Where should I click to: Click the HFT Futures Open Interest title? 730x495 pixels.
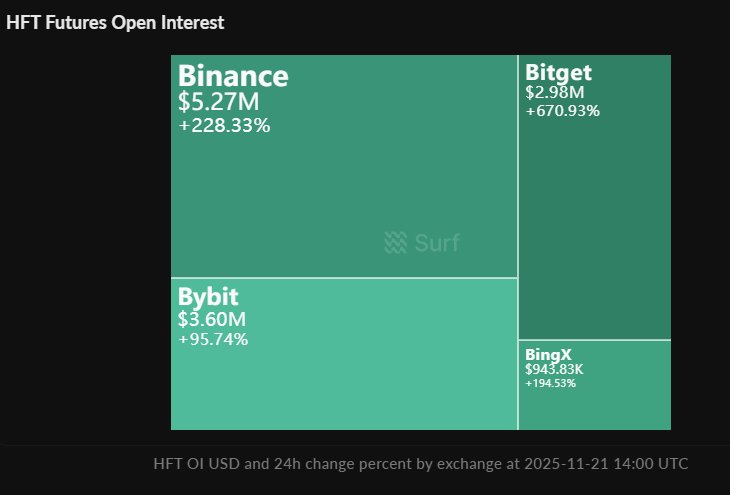[115, 22]
